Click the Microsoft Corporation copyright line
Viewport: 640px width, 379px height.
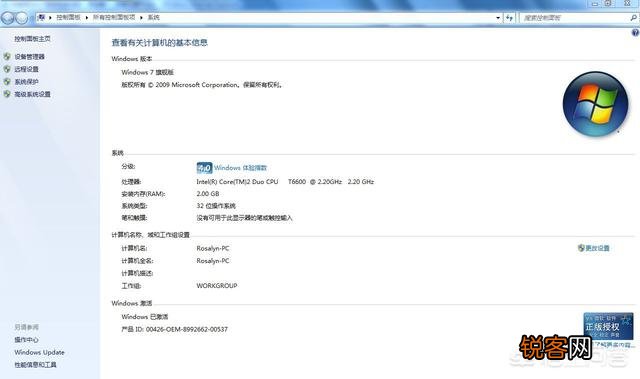point(202,85)
